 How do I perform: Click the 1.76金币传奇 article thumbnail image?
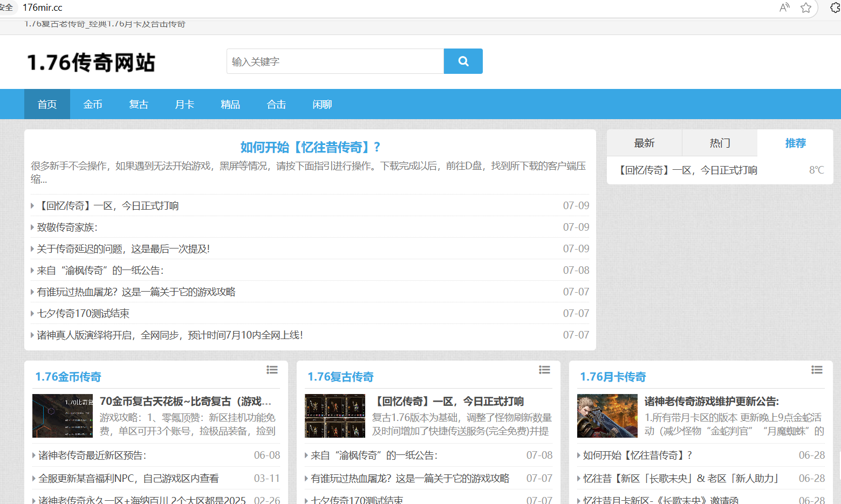coord(63,416)
